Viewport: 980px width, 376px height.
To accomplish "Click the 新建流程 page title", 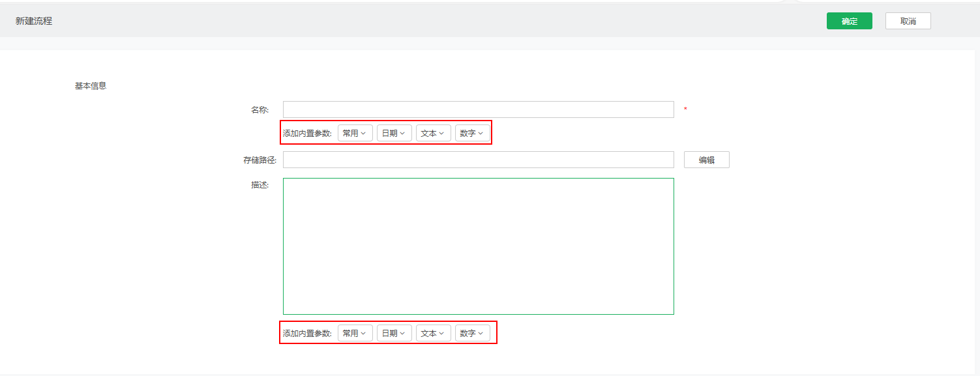I will point(34,21).
